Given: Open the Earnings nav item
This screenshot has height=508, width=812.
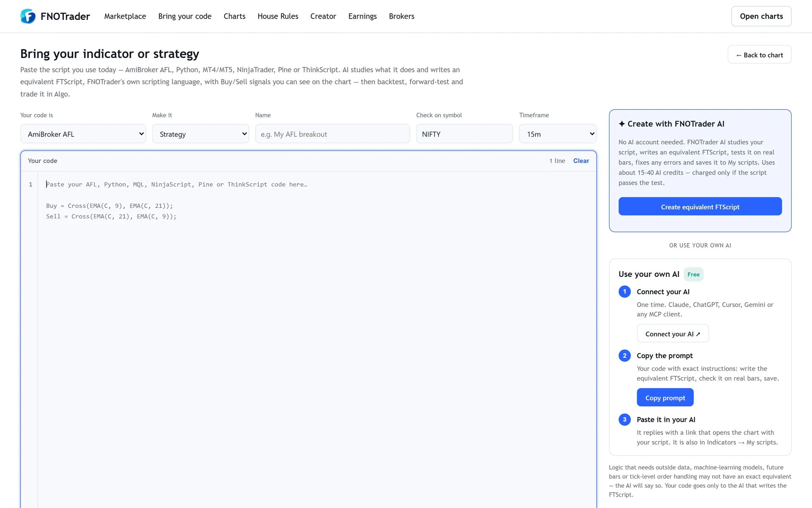Looking at the screenshot, I should [362, 16].
